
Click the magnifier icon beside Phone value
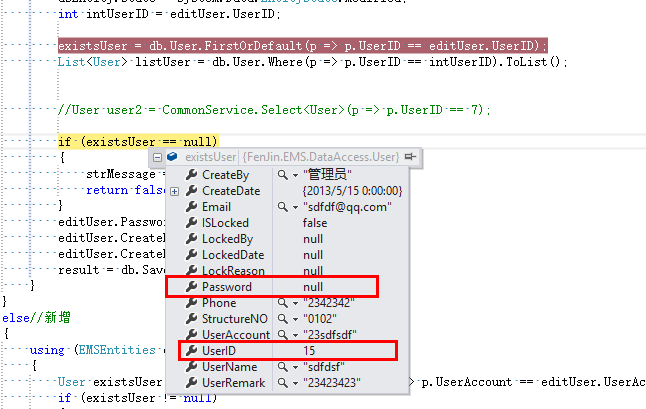[280, 303]
